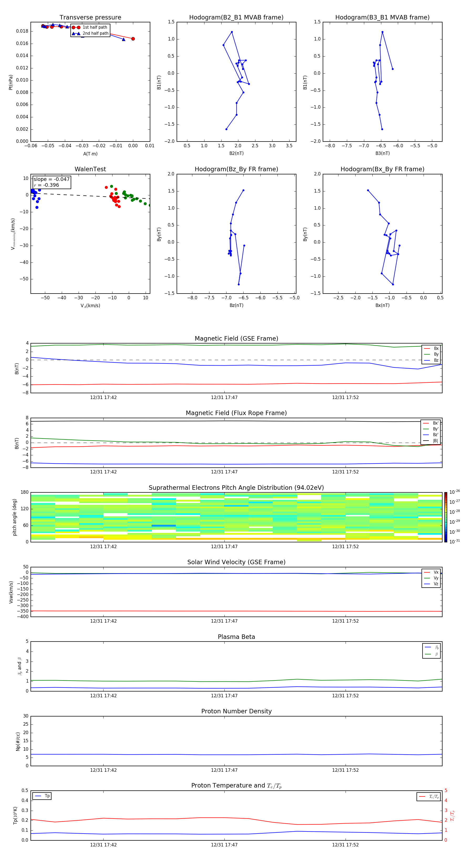This screenshot has height=868, width=473.
Task: Click the 'A(T·m)' x-axis label
Action: coord(90,154)
